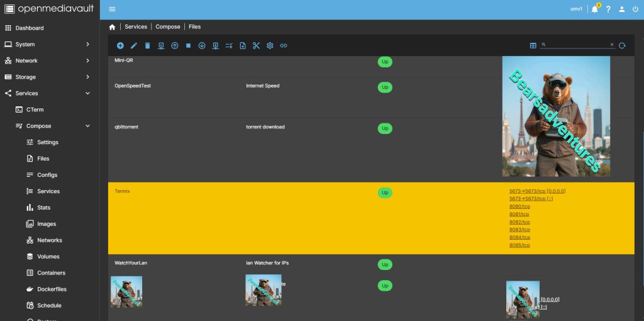Click the square stop icon
644x321 pixels.
click(x=188, y=45)
